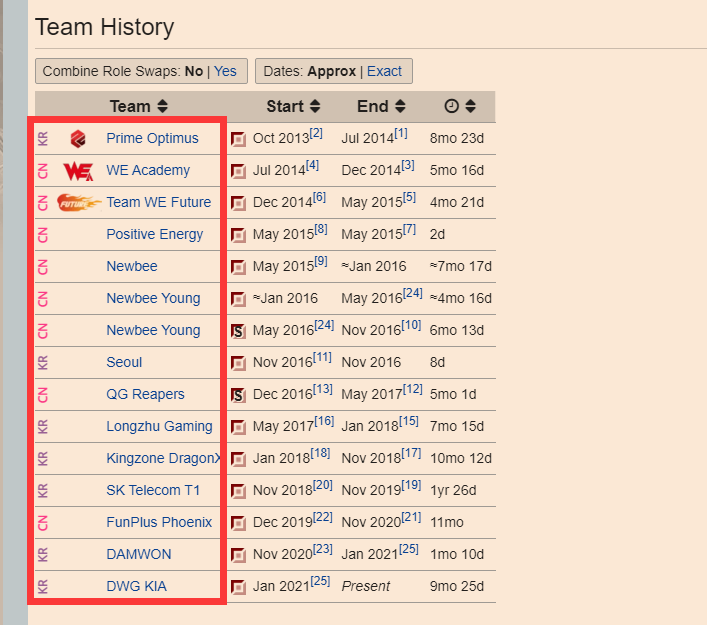Click reference [23] after Nov 2020
The width and height of the screenshot is (707, 625).
click(323, 550)
